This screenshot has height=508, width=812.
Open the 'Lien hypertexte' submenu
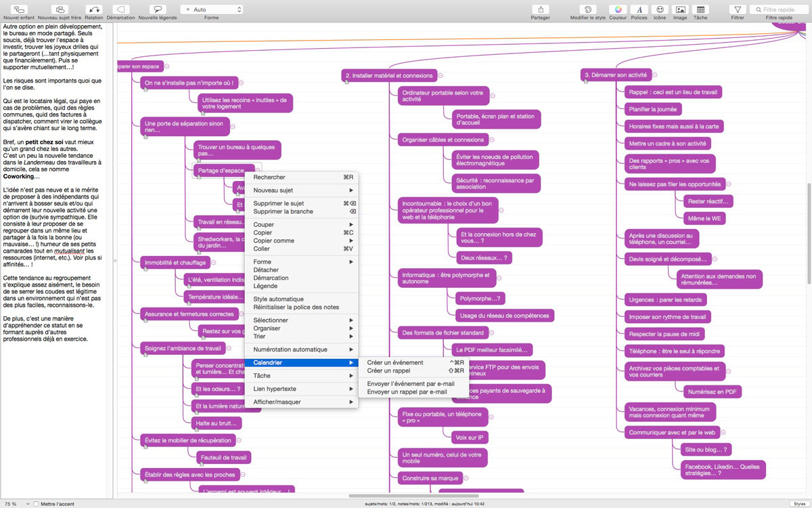[x=302, y=389]
